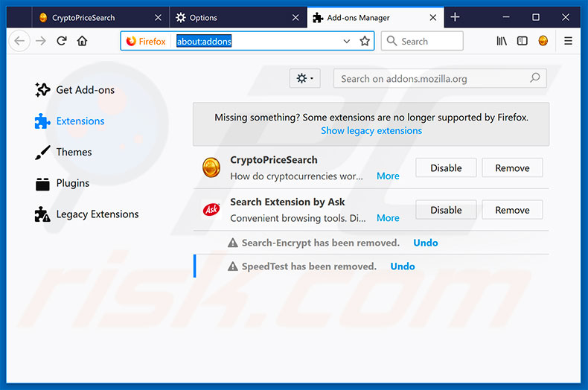The height and width of the screenshot is (390, 588).
Task: Disable the CryptoPriceSearch extension
Action: (x=446, y=167)
